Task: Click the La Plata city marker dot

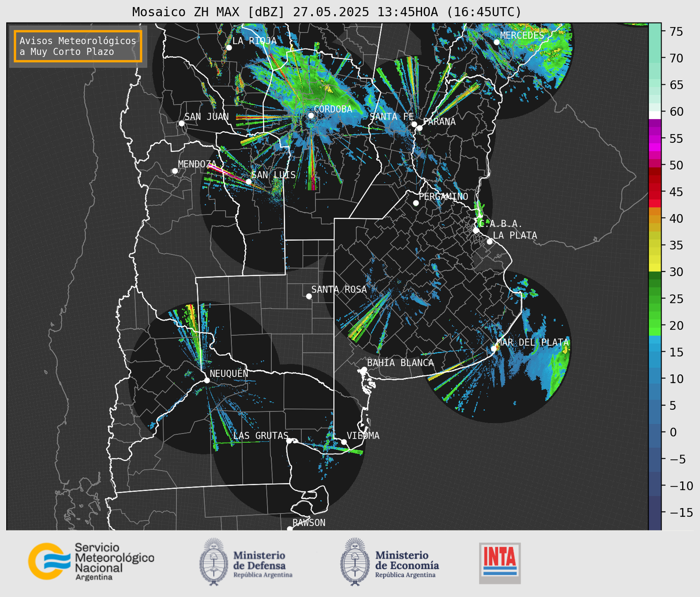Action: click(x=490, y=242)
